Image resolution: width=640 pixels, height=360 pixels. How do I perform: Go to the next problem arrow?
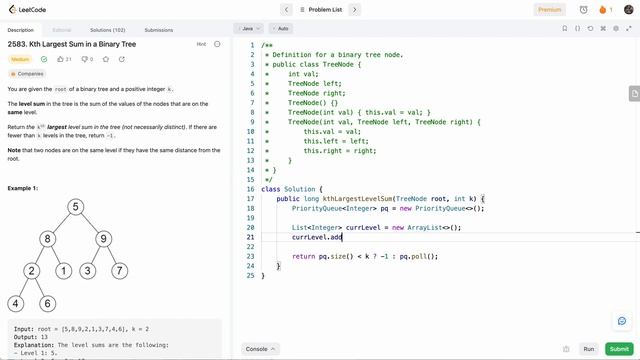point(355,9)
